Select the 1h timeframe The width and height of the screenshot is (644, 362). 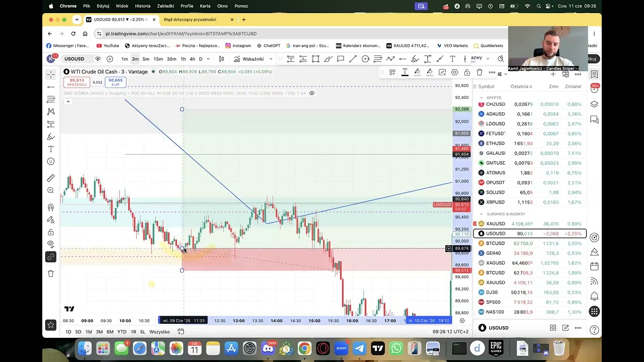pos(183,59)
